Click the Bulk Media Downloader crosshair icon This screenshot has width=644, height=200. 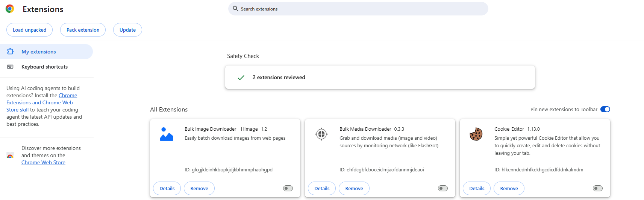tap(321, 134)
